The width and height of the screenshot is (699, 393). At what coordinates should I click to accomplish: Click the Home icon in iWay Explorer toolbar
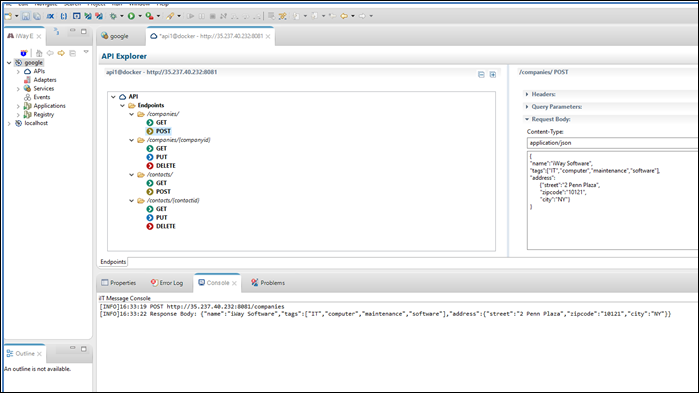coord(39,53)
